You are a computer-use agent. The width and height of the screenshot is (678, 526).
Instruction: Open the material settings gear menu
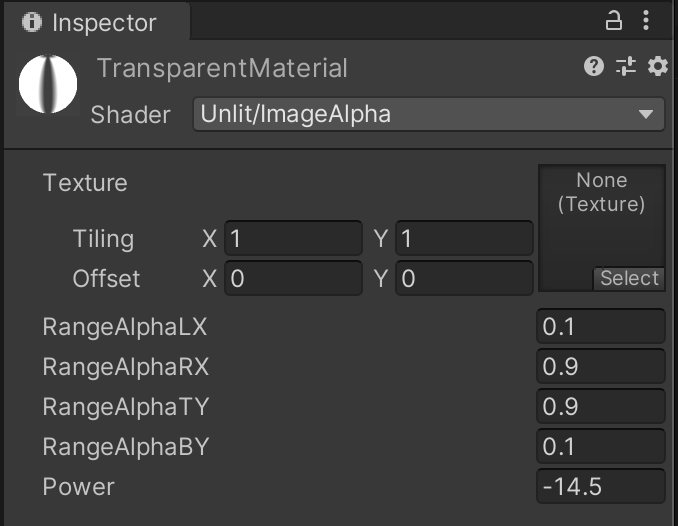pyautogui.click(x=657, y=67)
